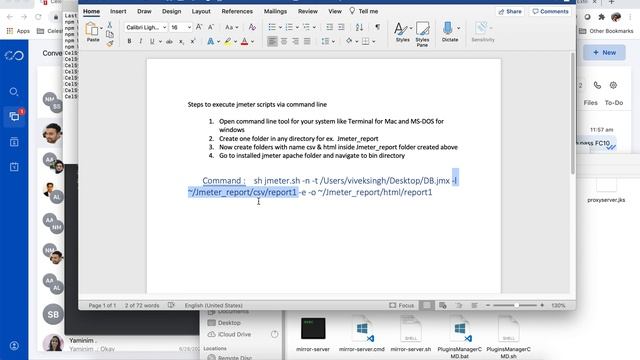This screenshot has height=360, width=640.
Task: Decrease font size with the smaller A
Action: [211, 27]
